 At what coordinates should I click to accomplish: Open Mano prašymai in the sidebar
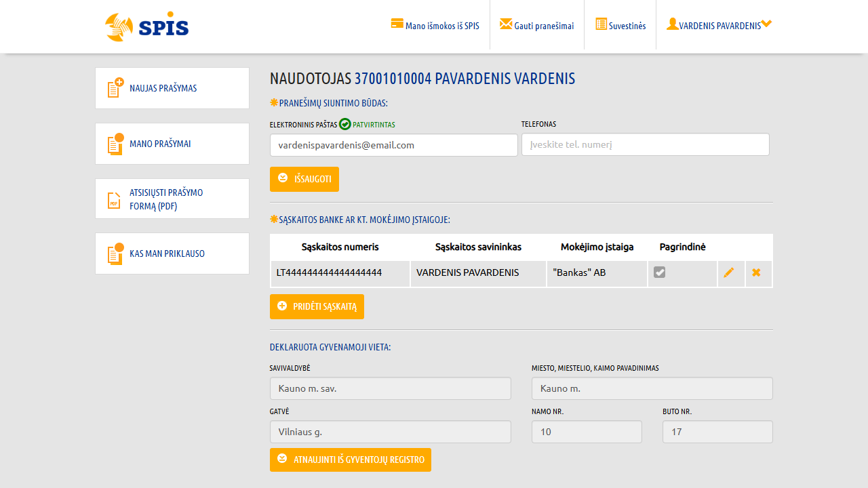tap(172, 144)
